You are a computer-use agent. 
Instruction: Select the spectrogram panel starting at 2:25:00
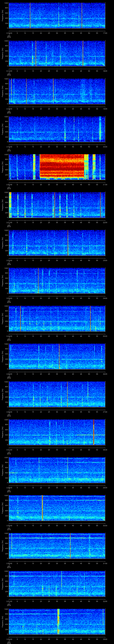tap(57, 357)
